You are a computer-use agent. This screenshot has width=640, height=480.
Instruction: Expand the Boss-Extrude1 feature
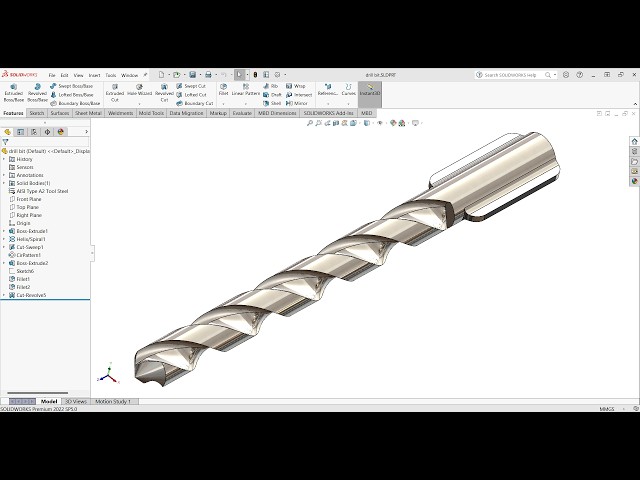point(4,231)
